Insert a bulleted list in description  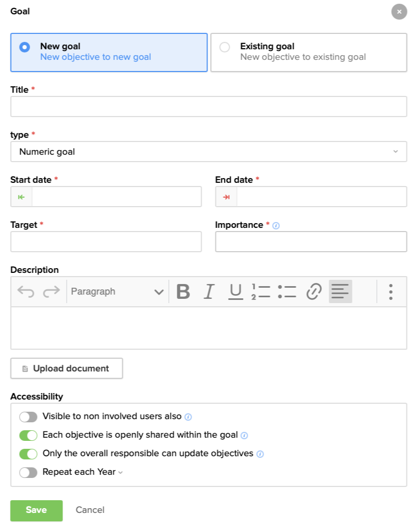pyautogui.click(x=287, y=291)
